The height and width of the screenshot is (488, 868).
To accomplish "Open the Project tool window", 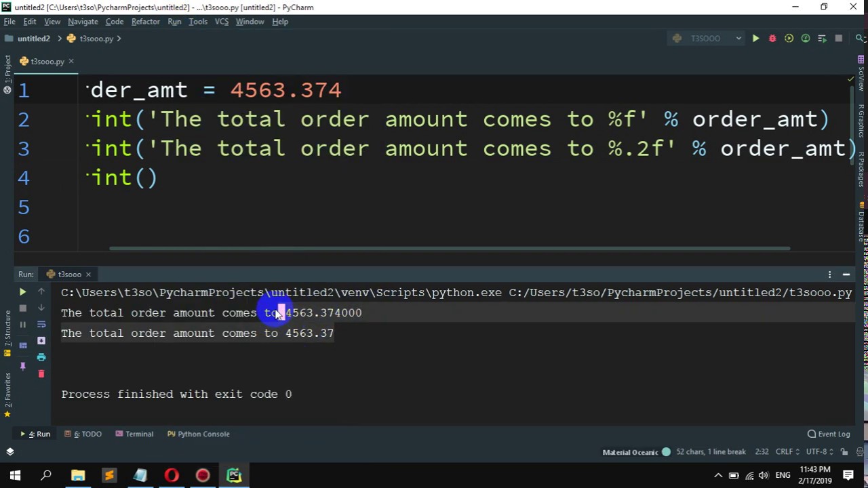I will coord(7,73).
